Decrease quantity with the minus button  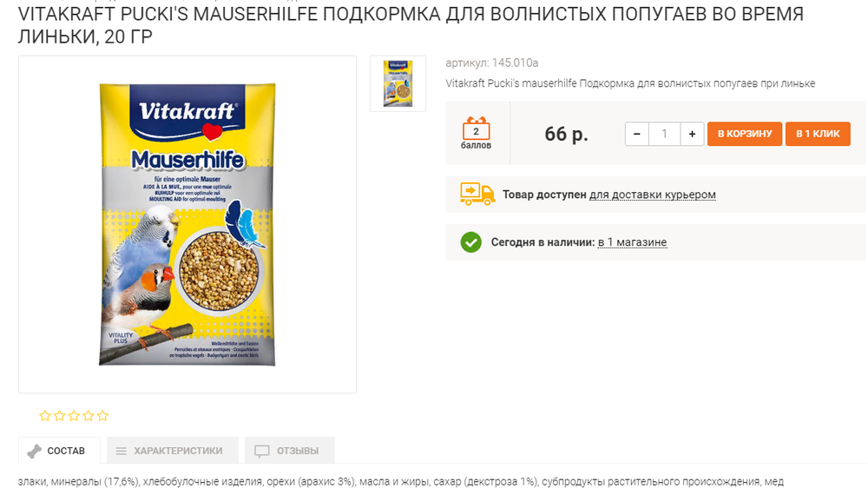point(637,134)
